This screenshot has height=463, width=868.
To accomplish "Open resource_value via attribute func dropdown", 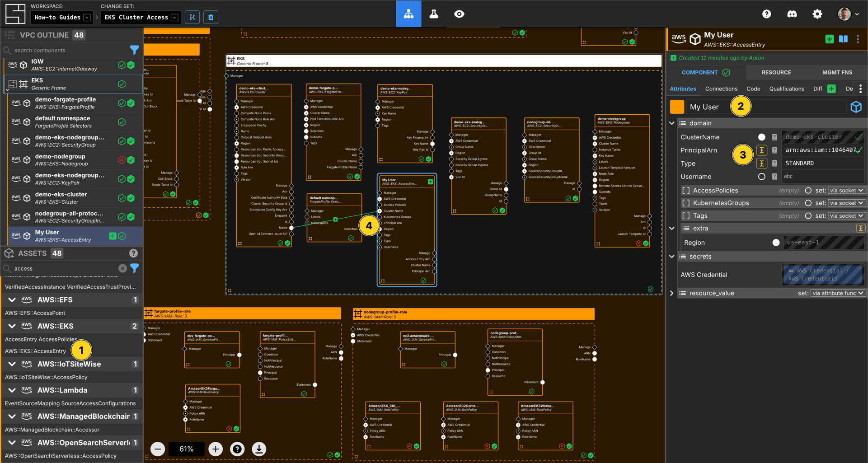I will (838, 293).
